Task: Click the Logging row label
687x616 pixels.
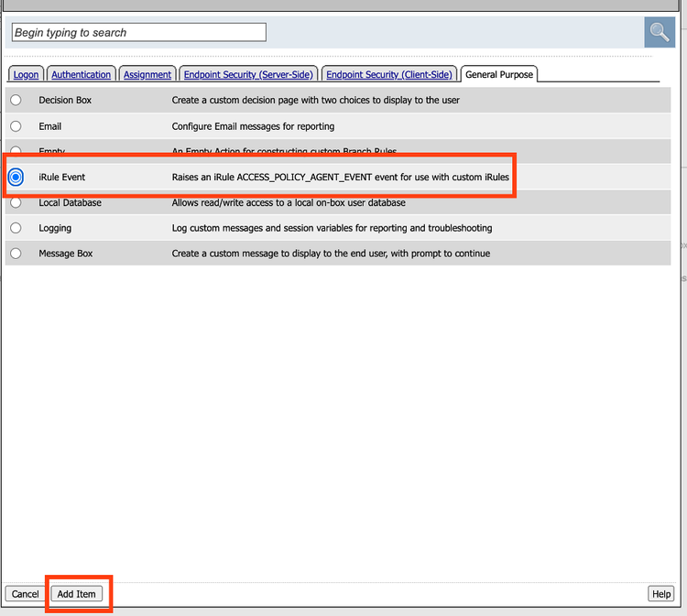Action: [x=55, y=228]
